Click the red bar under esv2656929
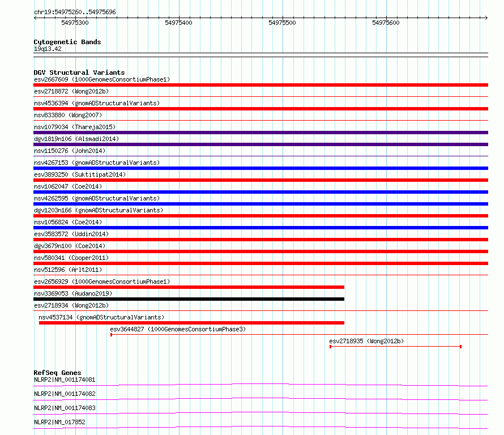 click(x=189, y=287)
